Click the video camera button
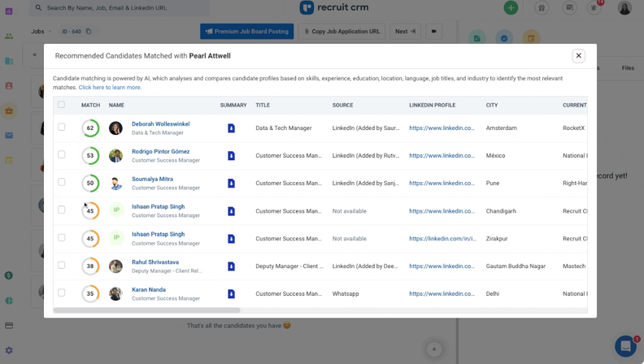This screenshot has width=644, height=364. click(433, 31)
